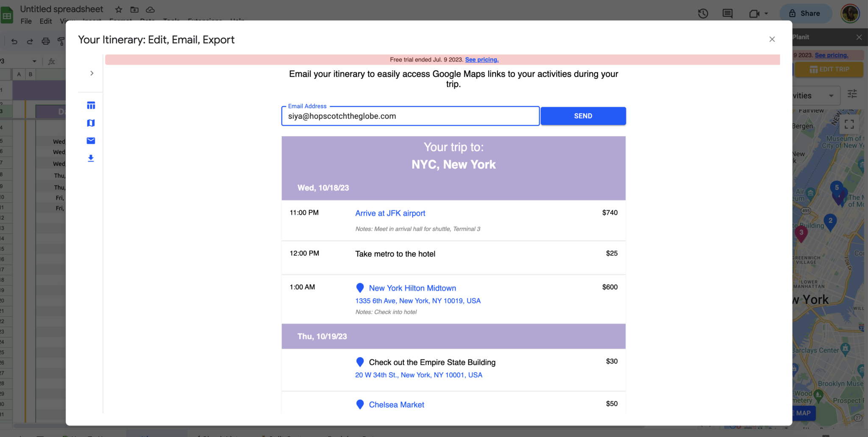Open filter settings sliders icon in Planit
Image resolution: width=868 pixels, height=437 pixels.
[x=852, y=94]
